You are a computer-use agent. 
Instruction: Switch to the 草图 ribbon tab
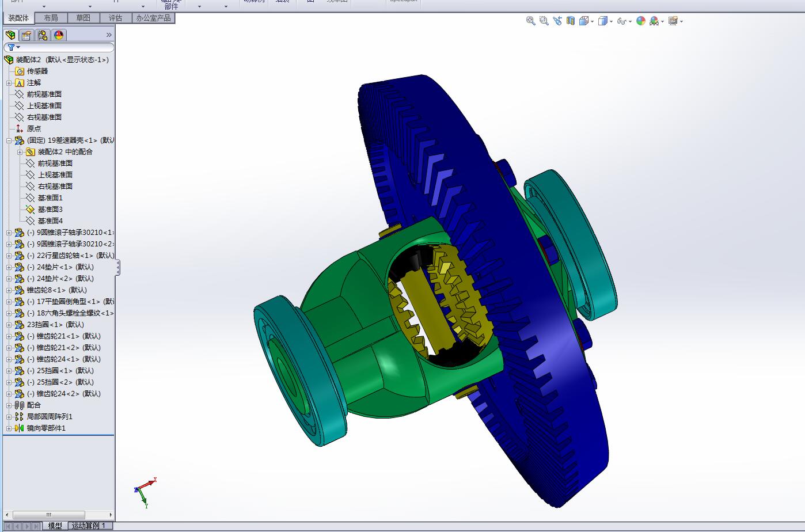coord(83,18)
